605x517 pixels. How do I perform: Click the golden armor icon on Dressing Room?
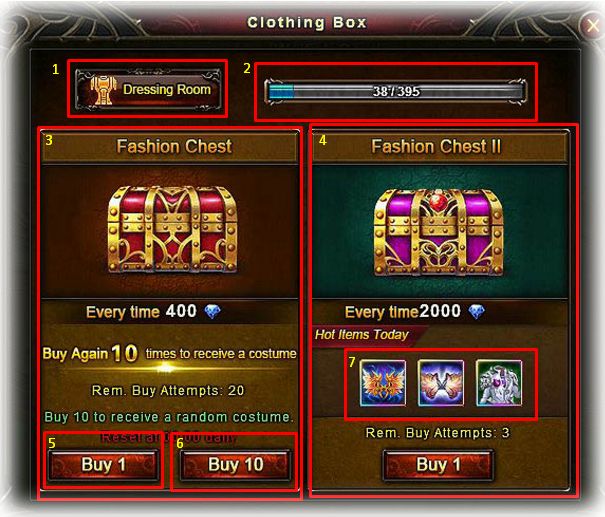103,90
